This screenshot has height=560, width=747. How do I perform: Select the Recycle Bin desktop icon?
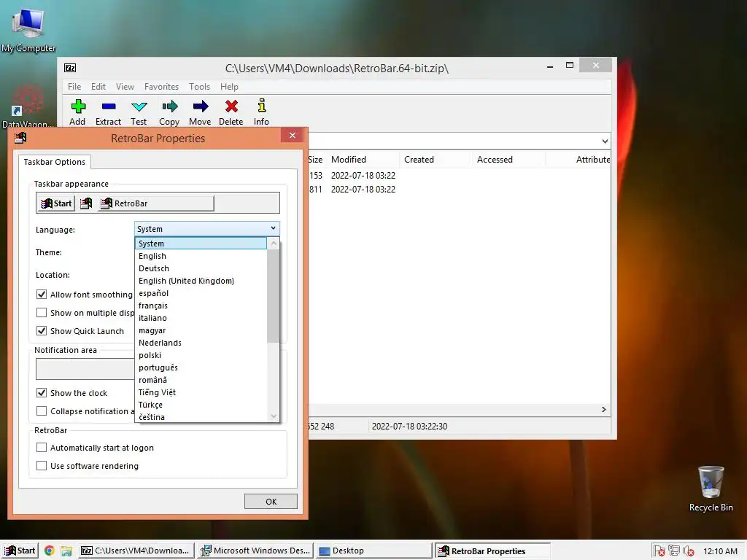pyautogui.click(x=711, y=489)
